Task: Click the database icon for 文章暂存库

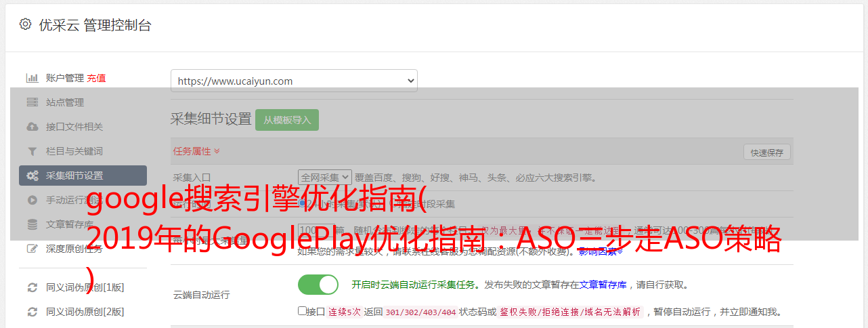Action: pos(32,224)
